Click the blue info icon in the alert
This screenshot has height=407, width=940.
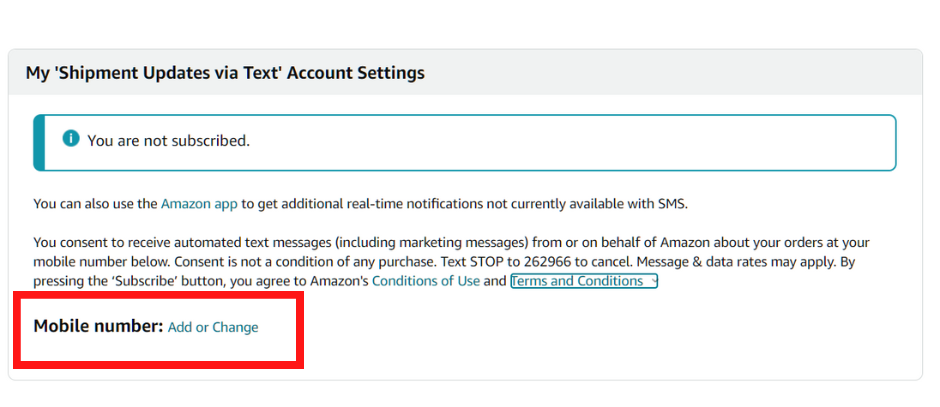pos(71,139)
